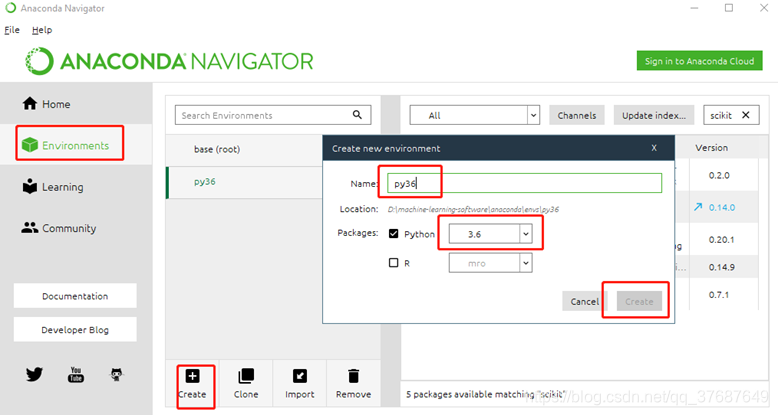This screenshot has width=778, height=415.
Task: Open the R mro version dropdown
Action: pyautogui.click(x=490, y=263)
